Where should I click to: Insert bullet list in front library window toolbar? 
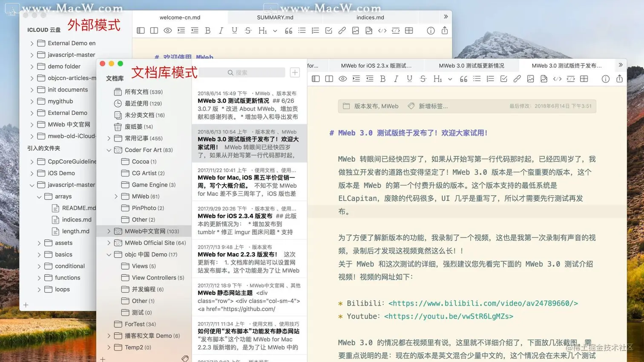pos(477,79)
